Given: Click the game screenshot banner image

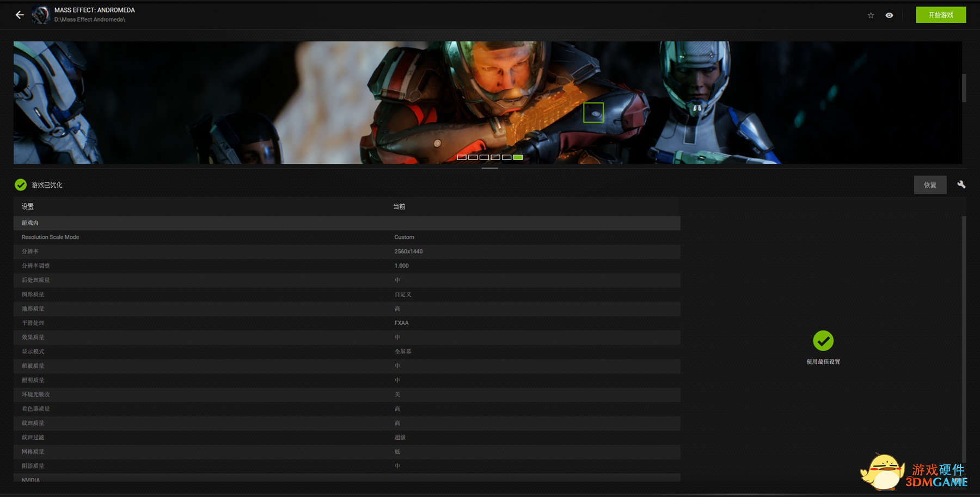Looking at the screenshot, I should (487, 102).
